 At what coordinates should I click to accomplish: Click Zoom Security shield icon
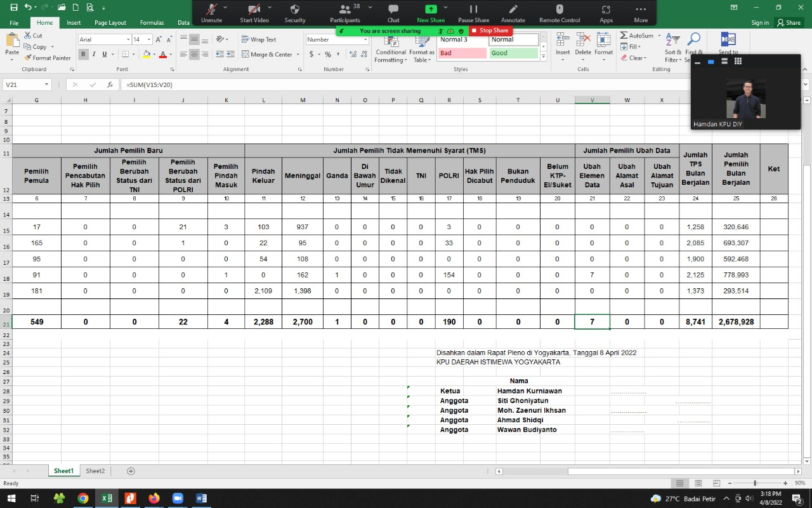[294, 13]
